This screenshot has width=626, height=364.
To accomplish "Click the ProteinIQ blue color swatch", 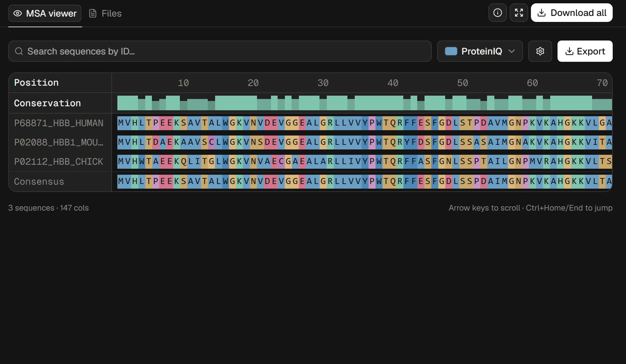I will pos(451,51).
